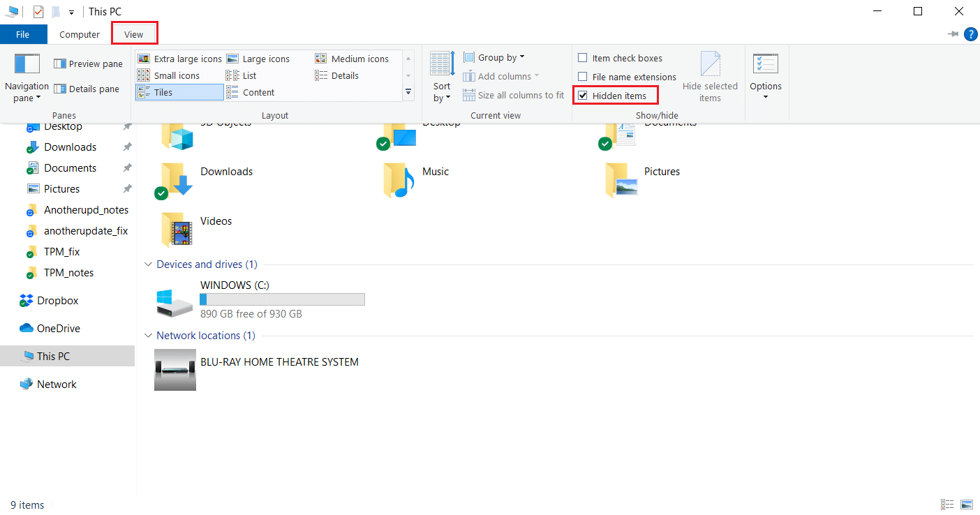
Task: Uncheck the Hidden items checkbox
Action: tap(583, 96)
